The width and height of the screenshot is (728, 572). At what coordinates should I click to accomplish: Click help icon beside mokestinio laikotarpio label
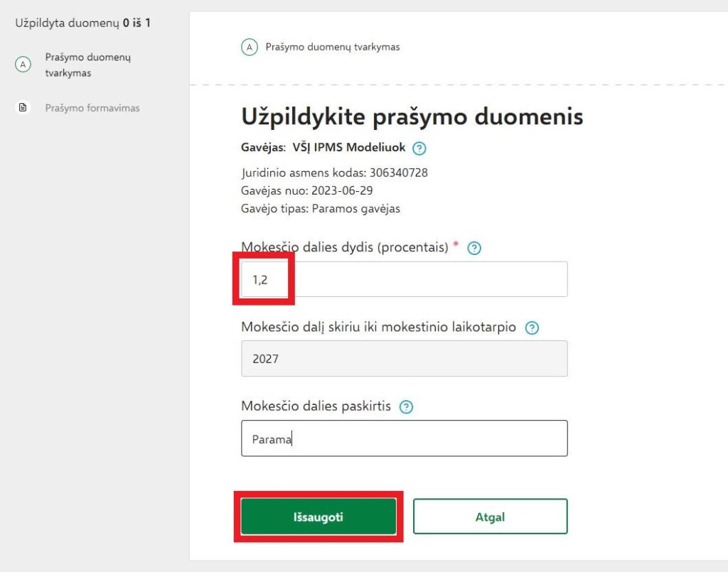[532, 328]
